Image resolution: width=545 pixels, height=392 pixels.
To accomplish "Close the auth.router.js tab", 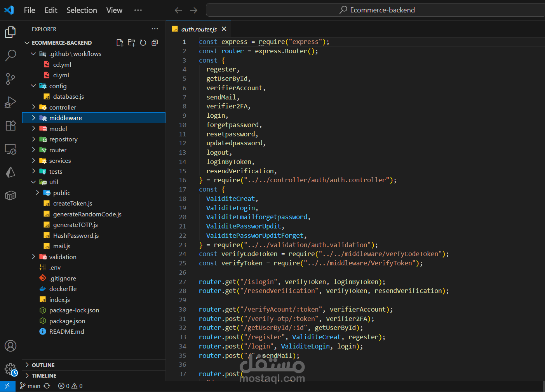I will pos(224,29).
